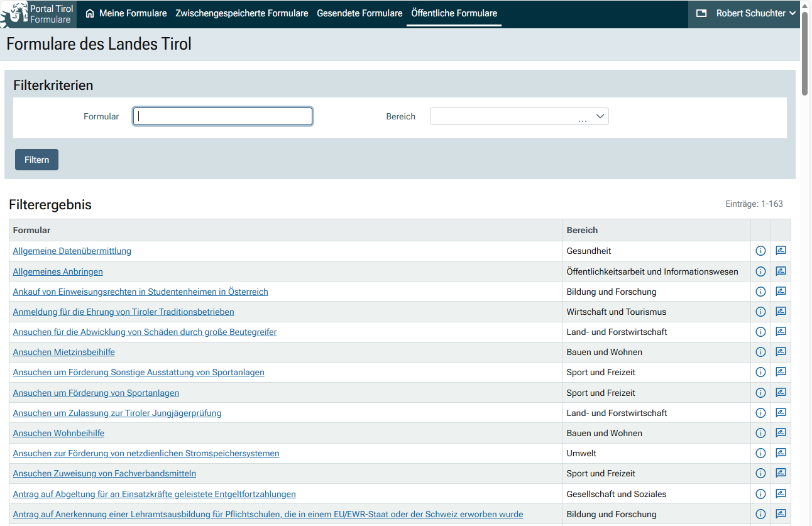The image size is (812, 526).
Task: Open the Ansuchen um Förderung von Sportanlagen link
Action: pos(96,393)
